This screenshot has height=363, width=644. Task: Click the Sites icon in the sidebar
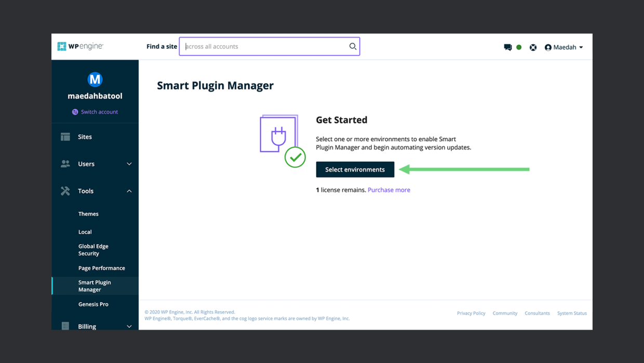(65, 136)
